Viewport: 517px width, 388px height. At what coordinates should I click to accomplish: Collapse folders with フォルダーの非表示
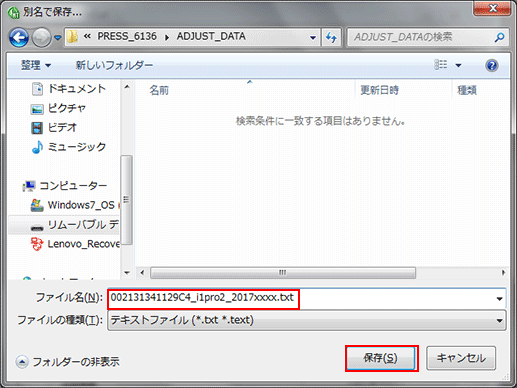pyautogui.click(x=68, y=362)
